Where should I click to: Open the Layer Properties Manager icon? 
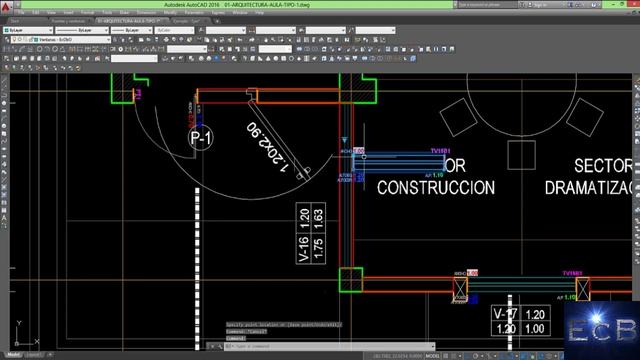point(7,40)
